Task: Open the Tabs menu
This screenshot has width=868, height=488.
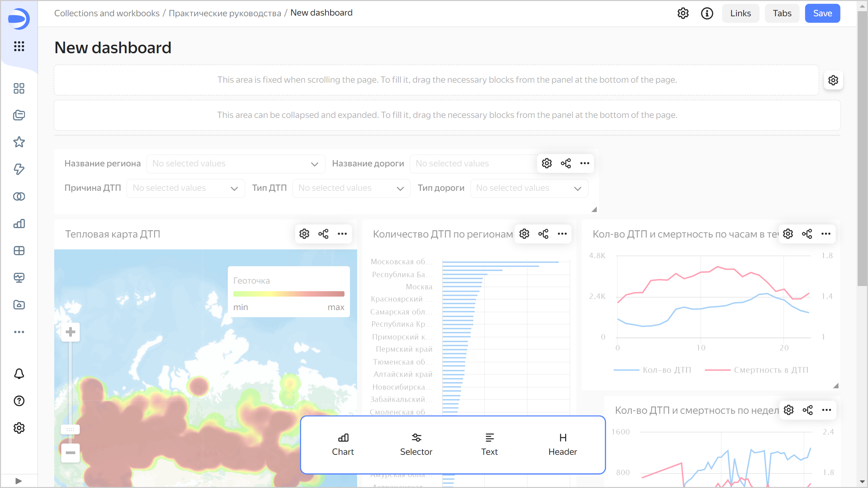Action: (x=782, y=13)
